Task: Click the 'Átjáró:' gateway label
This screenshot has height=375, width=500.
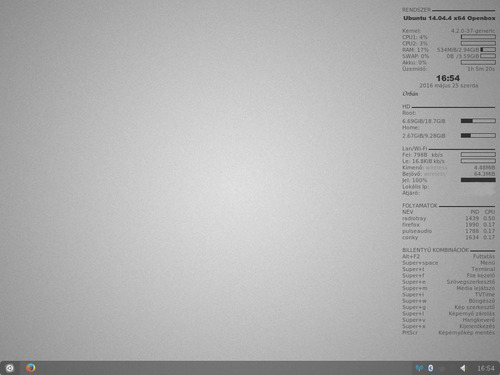Action: 411,193
